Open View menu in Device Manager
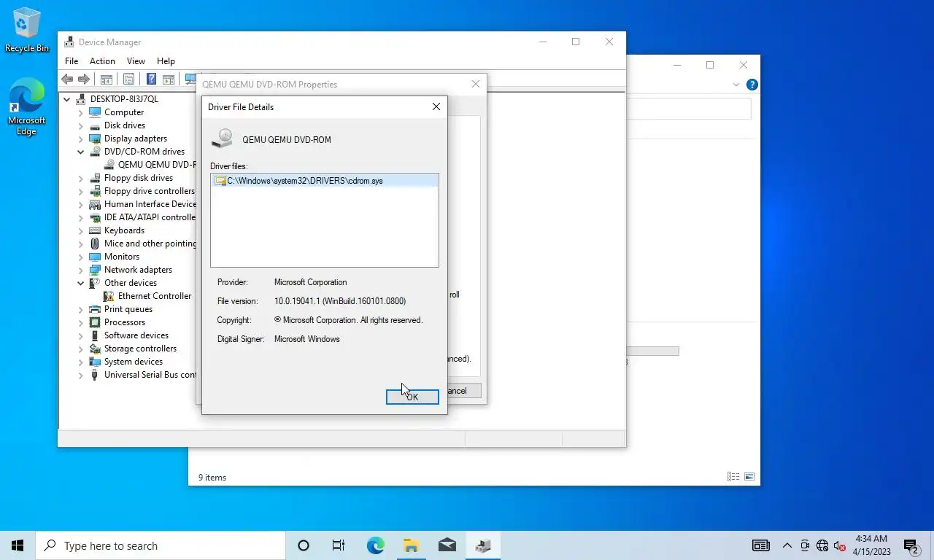 [136, 61]
